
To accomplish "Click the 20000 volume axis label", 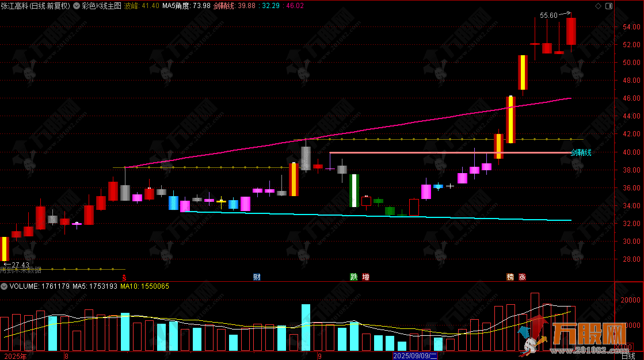I will click(x=630, y=300).
